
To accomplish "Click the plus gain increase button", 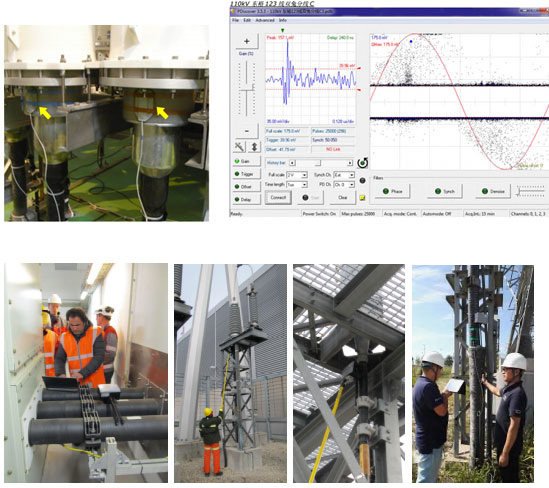I will (246, 41).
